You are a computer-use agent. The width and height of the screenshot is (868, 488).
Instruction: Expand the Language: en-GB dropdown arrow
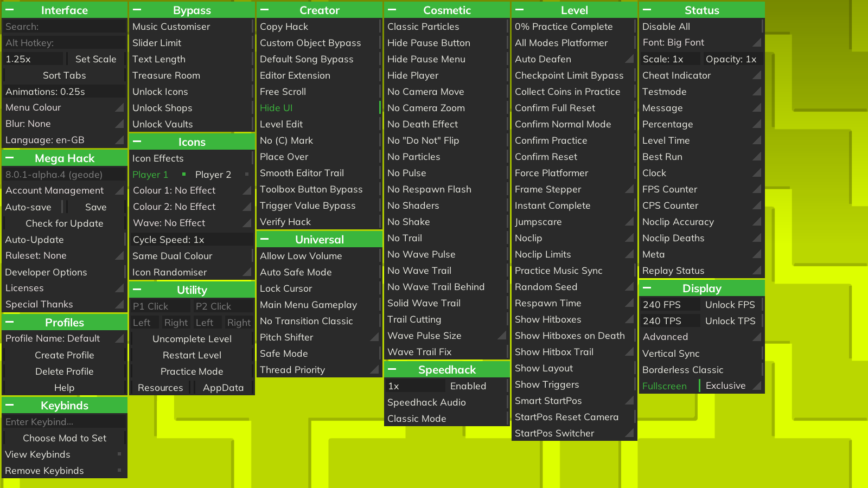tap(119, 140)
